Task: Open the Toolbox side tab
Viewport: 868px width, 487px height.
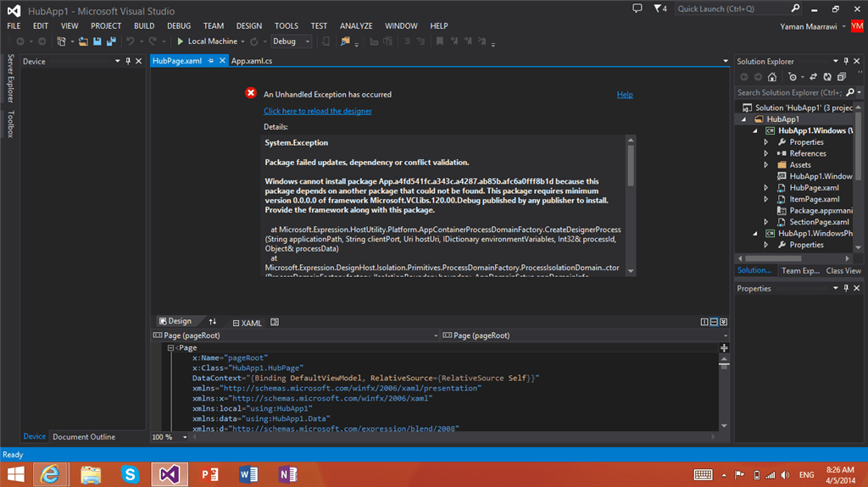Action: pyautogui.click(x=10, y=124)
